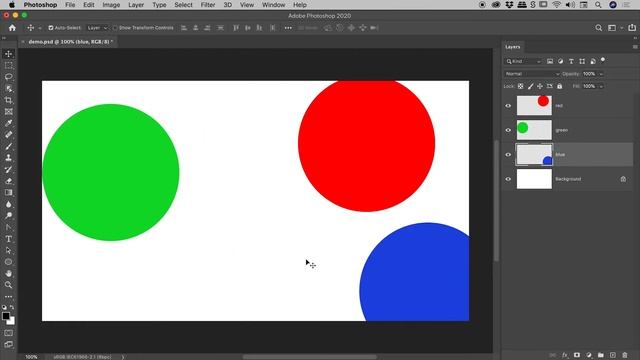Screen dimensions: 640x360
Task: Filter layers for pixel layers
Action: pos(550,61)
